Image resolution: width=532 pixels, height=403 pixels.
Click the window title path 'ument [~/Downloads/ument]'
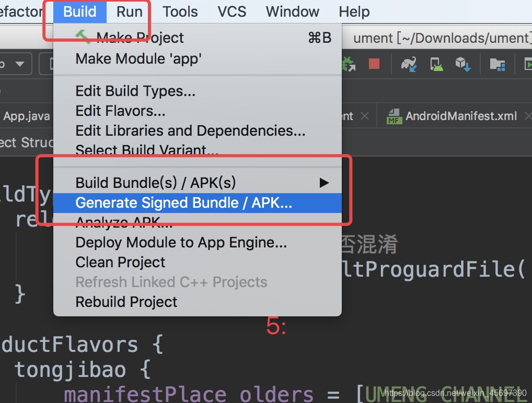(x=442, y=38)
